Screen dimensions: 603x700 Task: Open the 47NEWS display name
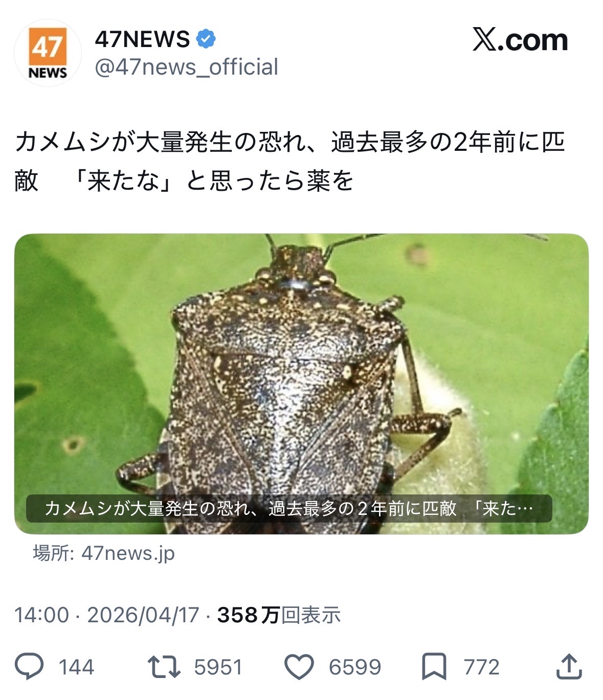142,39
